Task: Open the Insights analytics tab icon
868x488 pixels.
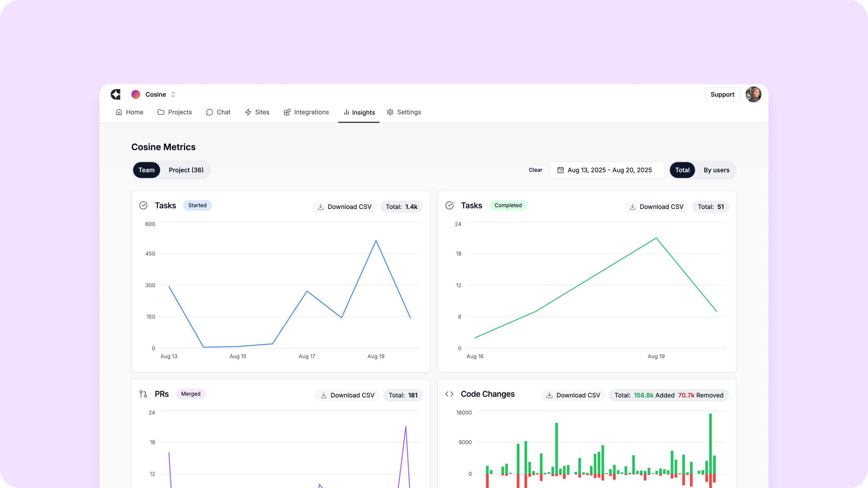Action: click(346, 112)
